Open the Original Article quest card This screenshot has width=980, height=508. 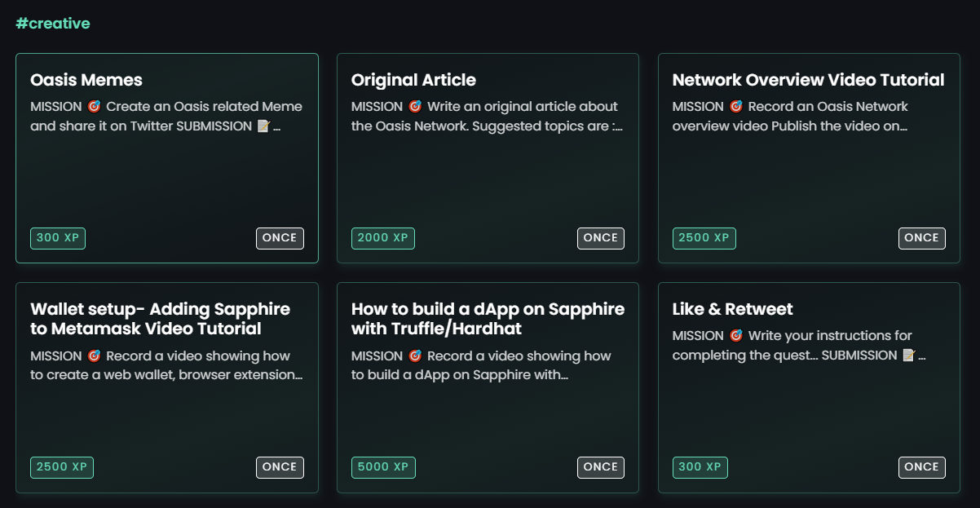pos(488,158)
